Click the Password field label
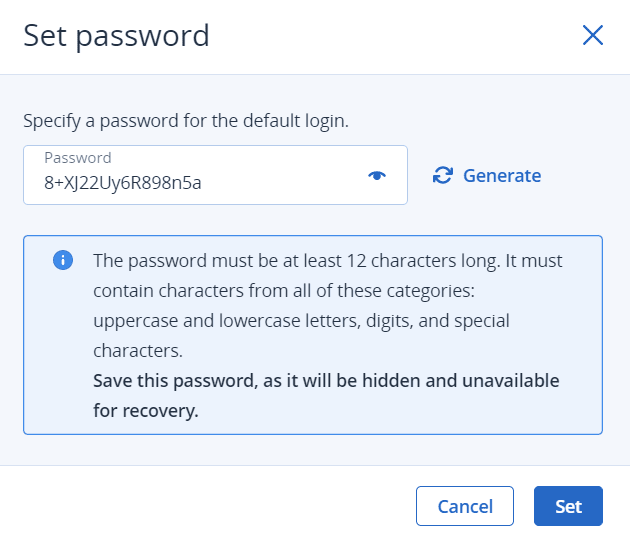Viewport: 630px width, 542px height. (78, 158)
